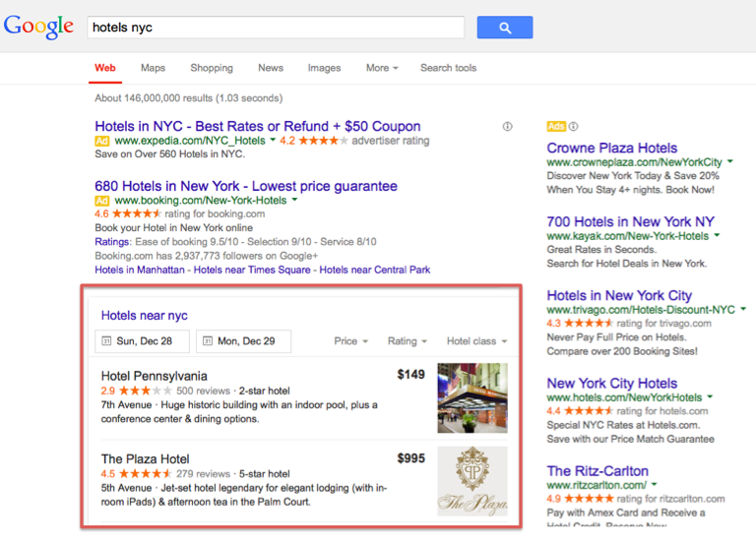
Task: Click the calendar icon for Sun, Dec 28
Action: coord(106,341)
